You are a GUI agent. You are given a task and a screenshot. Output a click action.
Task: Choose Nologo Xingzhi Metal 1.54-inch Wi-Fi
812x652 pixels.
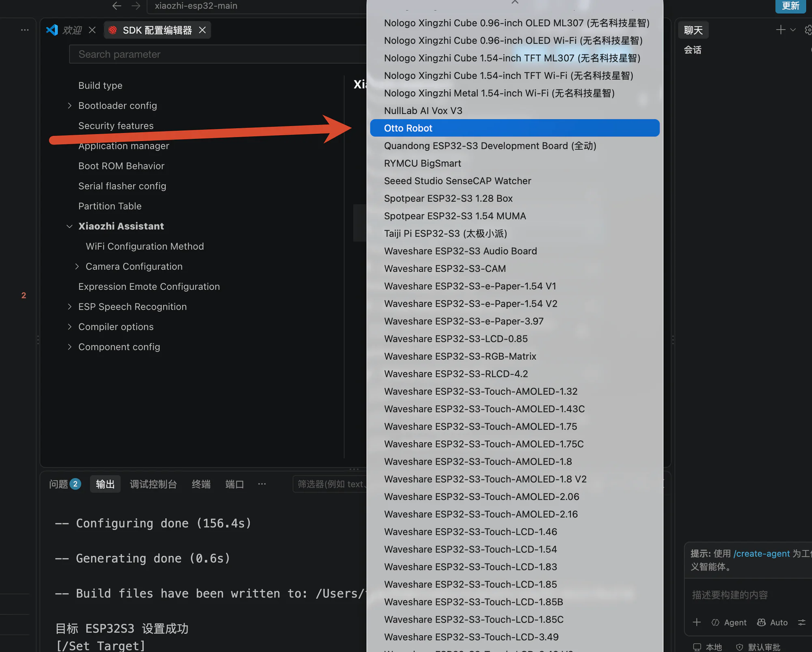[x=514, y=93]
